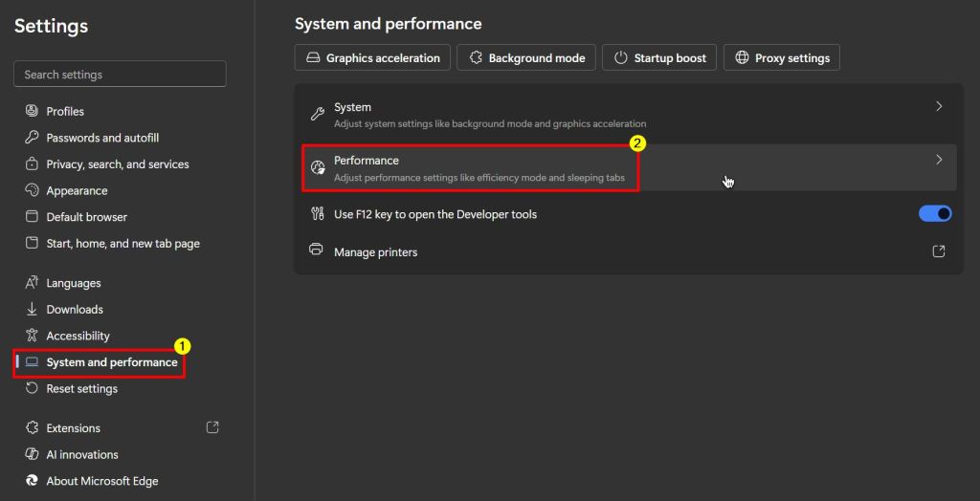Viewport: 980px width, 501px height.
Task: Click the key icon beside Passwords and autofill
Action: tap(32, 138)
